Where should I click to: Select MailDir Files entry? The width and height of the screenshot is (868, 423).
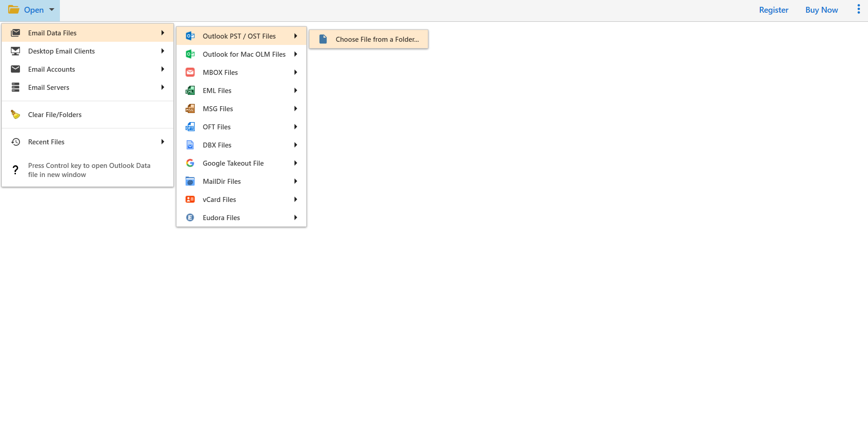(x=241, y=181)
